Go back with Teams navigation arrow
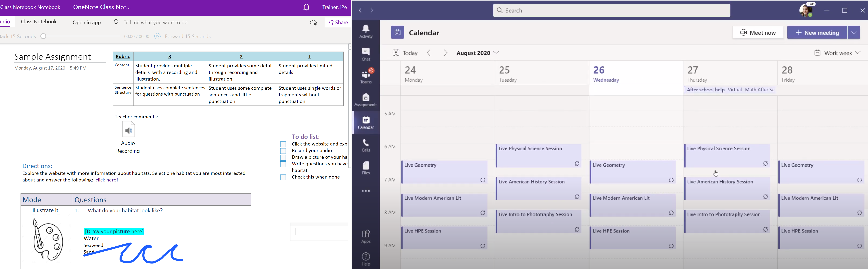The image size is (868, 269). coord(360,10)
